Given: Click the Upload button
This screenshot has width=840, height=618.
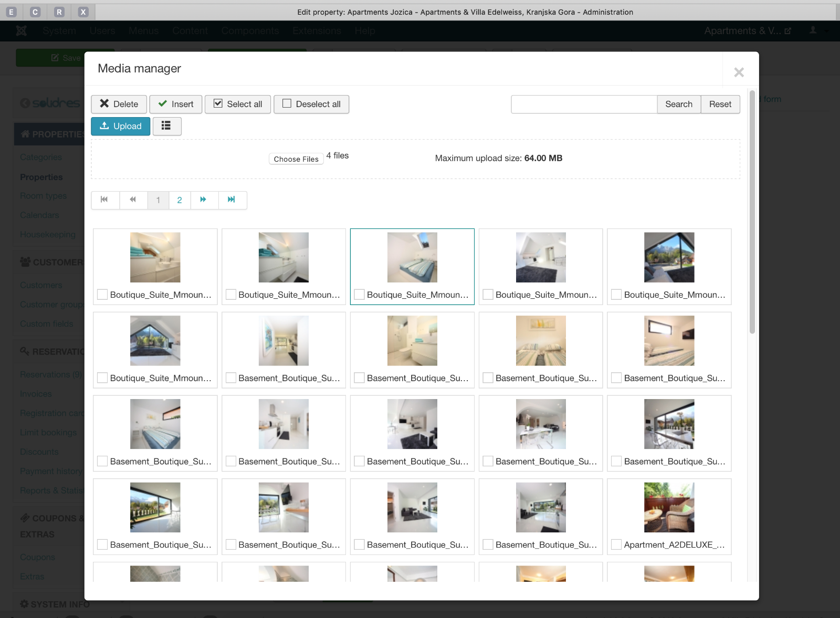Looking at the screenshot, I should point(121,126).
